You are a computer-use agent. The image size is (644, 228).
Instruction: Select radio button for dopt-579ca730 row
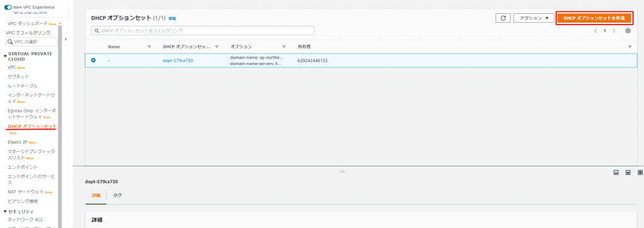pyautogui.click(x=93, y=60)
